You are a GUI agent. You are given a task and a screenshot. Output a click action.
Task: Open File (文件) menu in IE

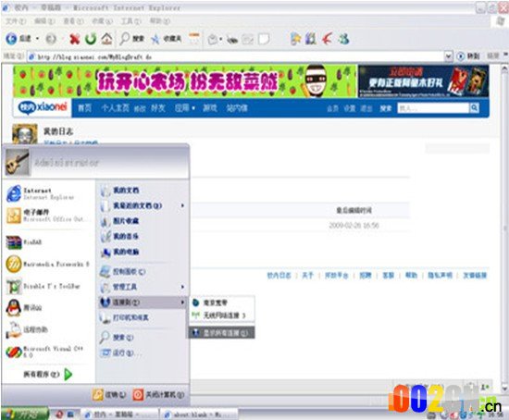[16, 21]
